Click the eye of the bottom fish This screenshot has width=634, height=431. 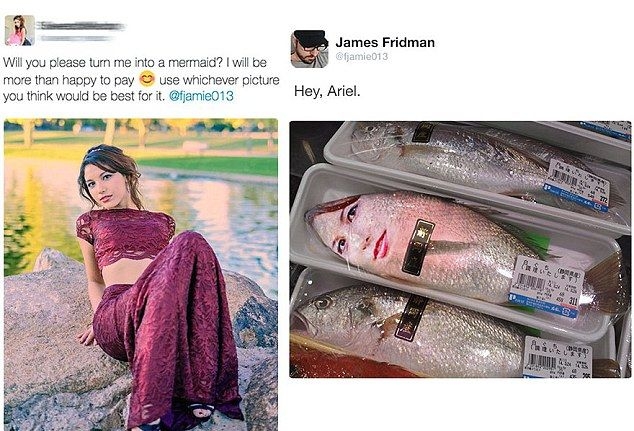pyautogui.click(x=322, y=302)
